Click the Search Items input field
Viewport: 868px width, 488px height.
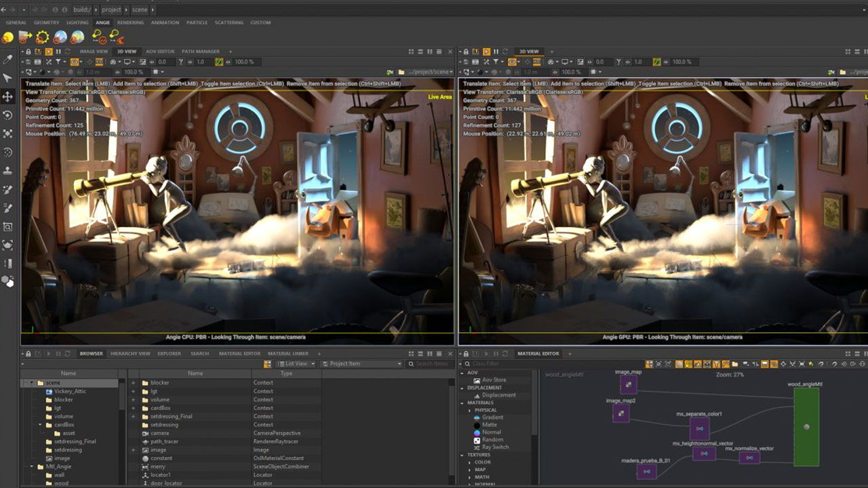click(431, 364)
